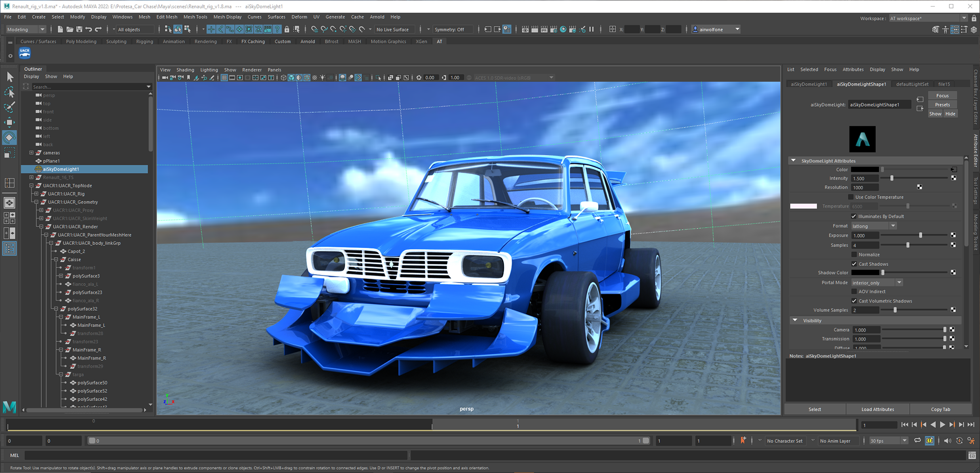Image resolution: width=980 pixels, height=473 pixels.
Task: Click the Render current frame icon
Action: pos(534,29)
